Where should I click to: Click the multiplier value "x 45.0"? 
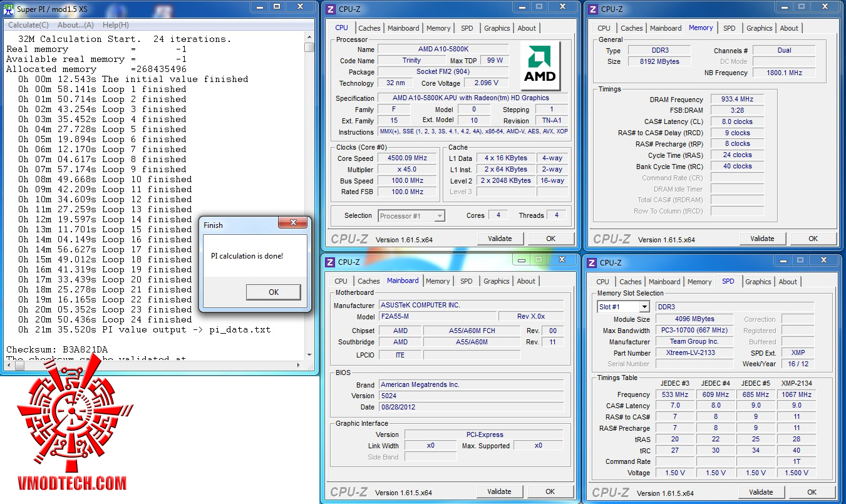[x=408, y=170]
